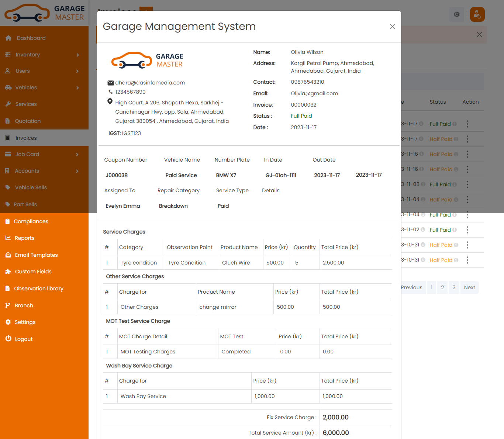Click the Services wrench icon
504x439 pixels.
pyautogui.click(x=8, y=104)
